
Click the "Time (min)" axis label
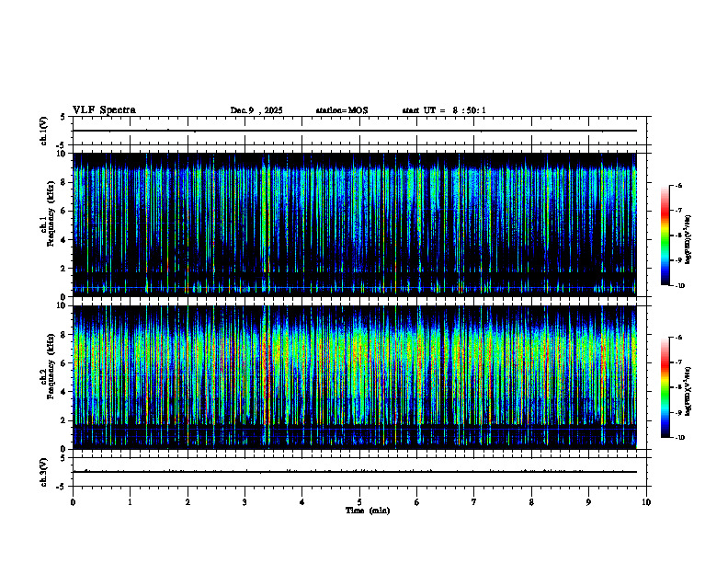tap(368, 511)
